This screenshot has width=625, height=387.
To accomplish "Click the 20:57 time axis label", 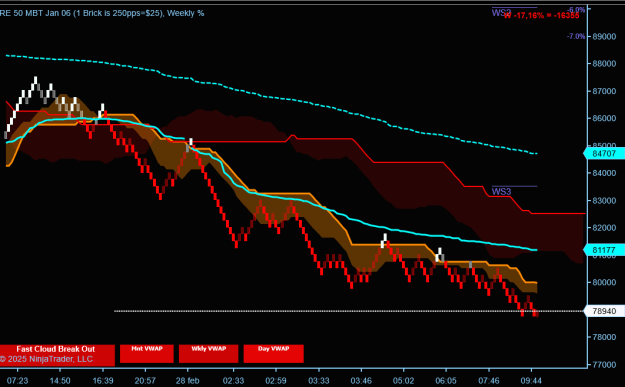I will tap(145, 381).
